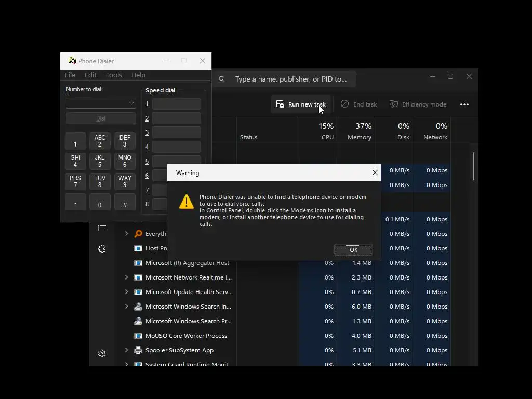Open the Edit menu in Phone Dialer
Image resolution: width=532 pixels, height=399 pixels.
point(90,75)
